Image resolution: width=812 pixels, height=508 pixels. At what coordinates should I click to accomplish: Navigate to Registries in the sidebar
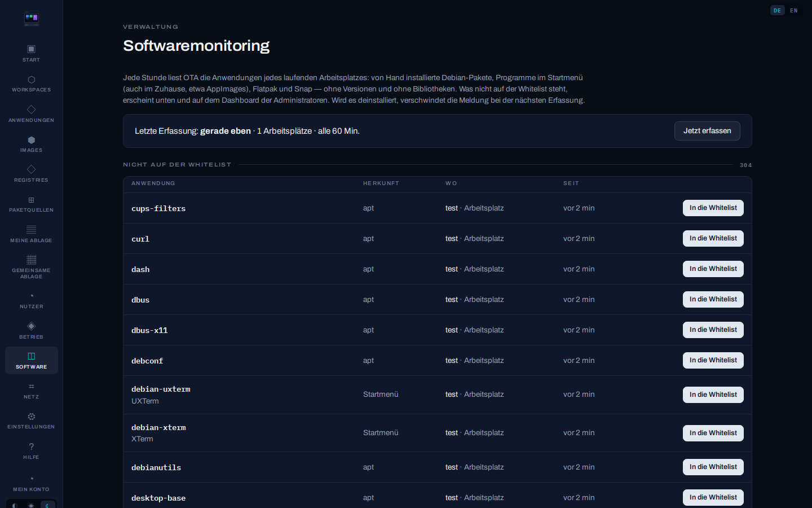pyautogui.click(x=32, y=174)
